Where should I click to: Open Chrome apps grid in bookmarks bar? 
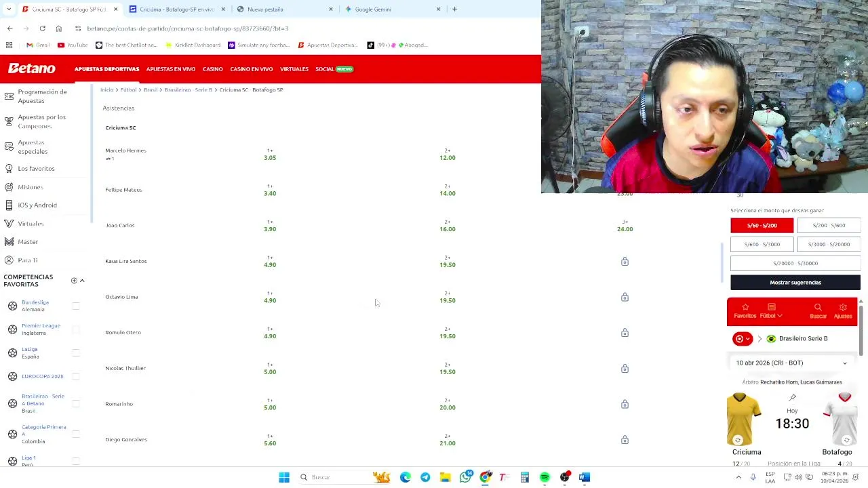(x=9, y=45)
